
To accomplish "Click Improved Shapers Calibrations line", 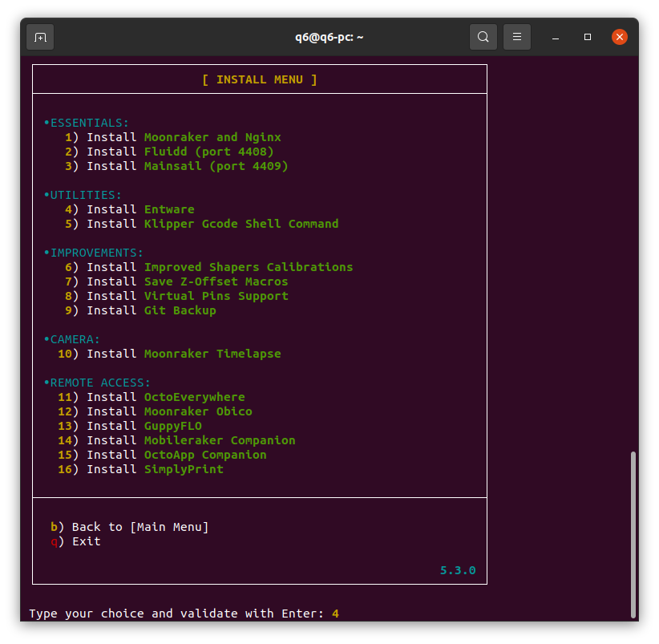I will [209, 267].
